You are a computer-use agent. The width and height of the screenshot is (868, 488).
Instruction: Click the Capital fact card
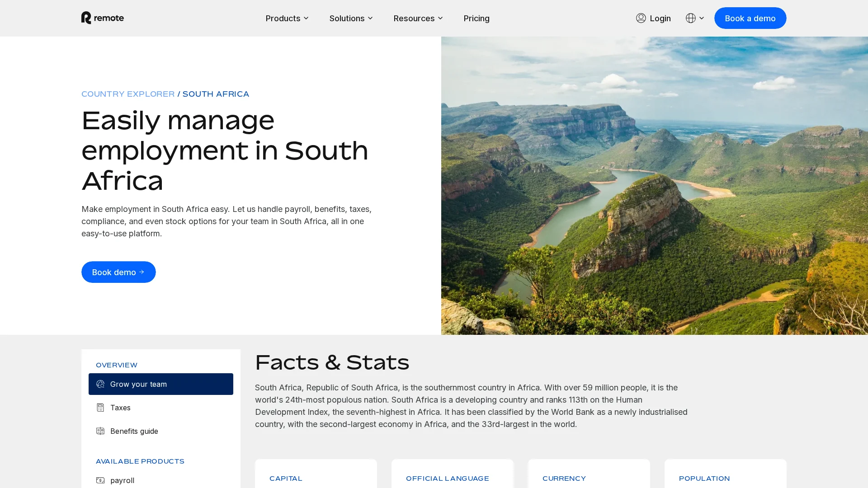(316, 474)
